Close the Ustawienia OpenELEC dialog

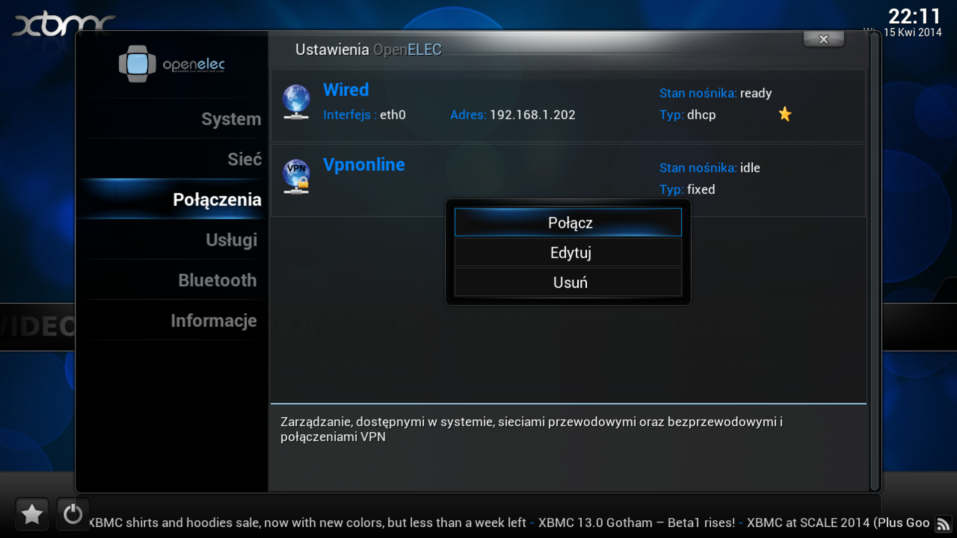click(x=823, y=39)
